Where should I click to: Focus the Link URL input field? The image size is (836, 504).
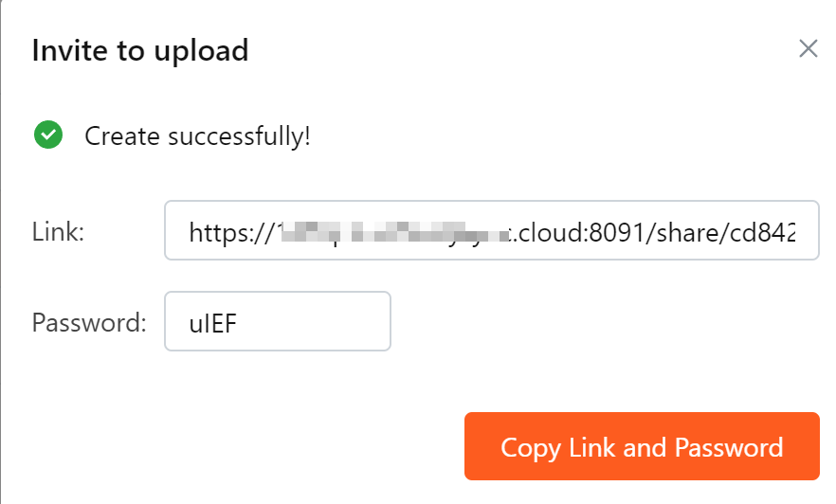492,230
